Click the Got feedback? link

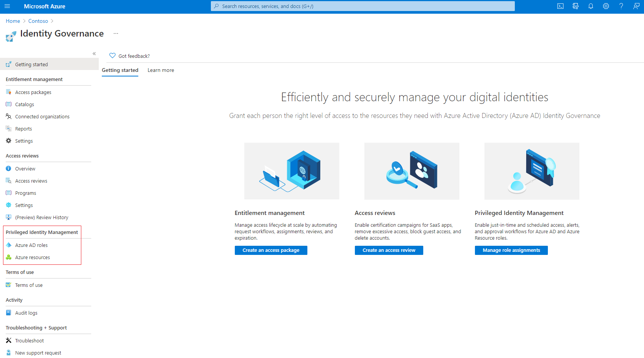(x=134, y=56)
